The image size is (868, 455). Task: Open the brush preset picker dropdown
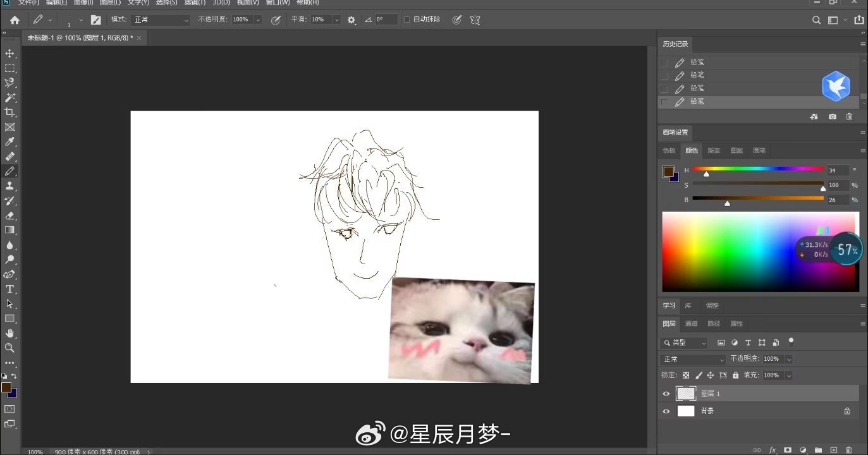[x=80, y=20]
